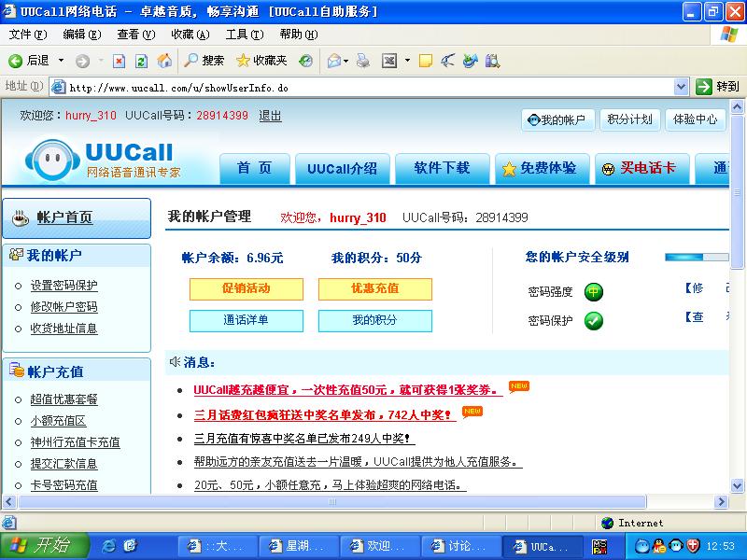Click the grey Forward arrow icon
The width and height of the screenshot is (747, 560).
pyautogui.click(x=82, y=61)
